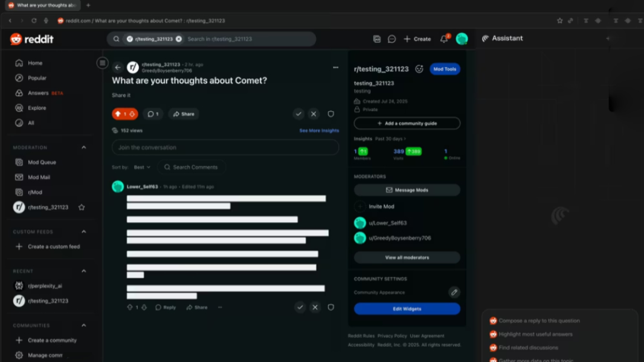Click the Reddit logo home link
This screenshot has width=644, height=362.
click(31, 39)
